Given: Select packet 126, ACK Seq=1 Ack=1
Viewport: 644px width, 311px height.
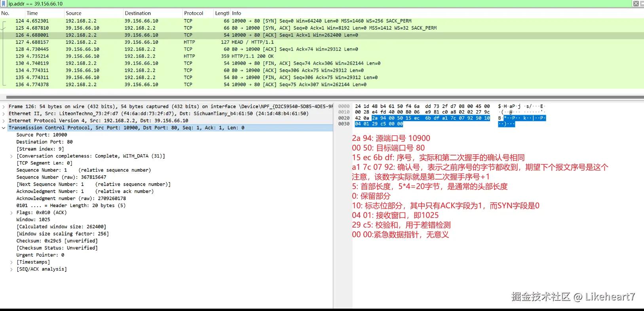Looking at the screenshot, I should (x=322, y=35).
